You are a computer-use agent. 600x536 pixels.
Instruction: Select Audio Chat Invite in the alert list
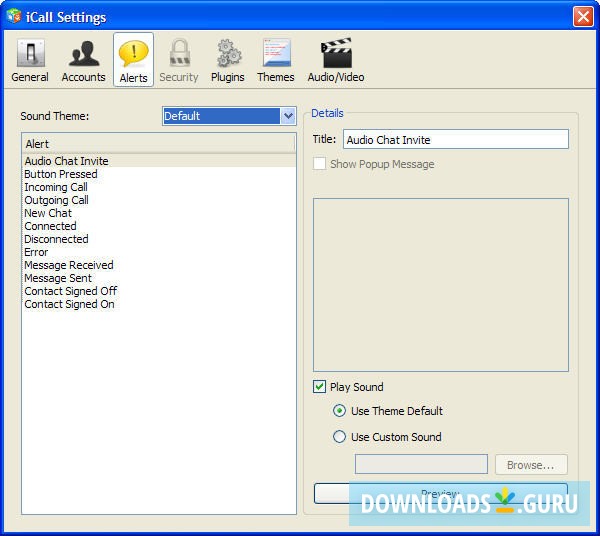coord(159,161)
